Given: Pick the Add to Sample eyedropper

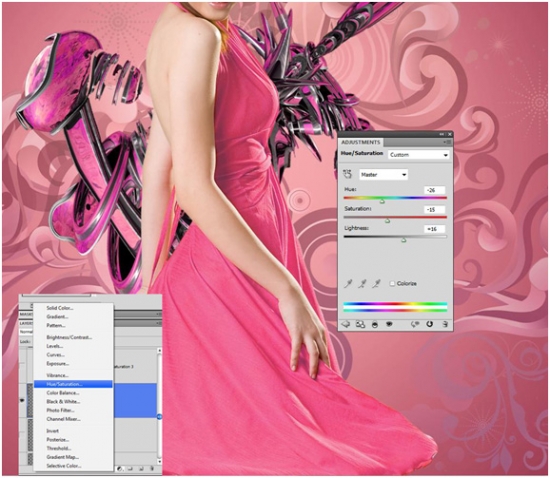Looking at the screenshot, I should pos(363,283).
